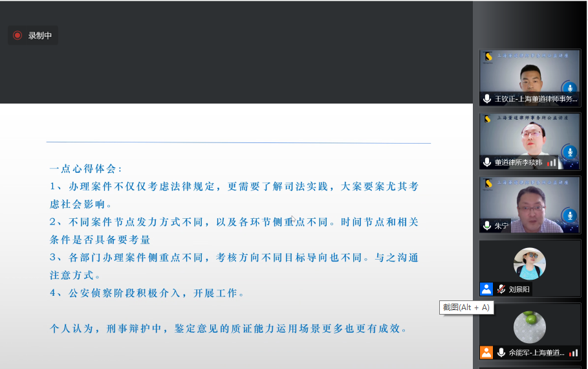
Task: Click blue mic badge on 王钦正's video
Action: (570, 89)
